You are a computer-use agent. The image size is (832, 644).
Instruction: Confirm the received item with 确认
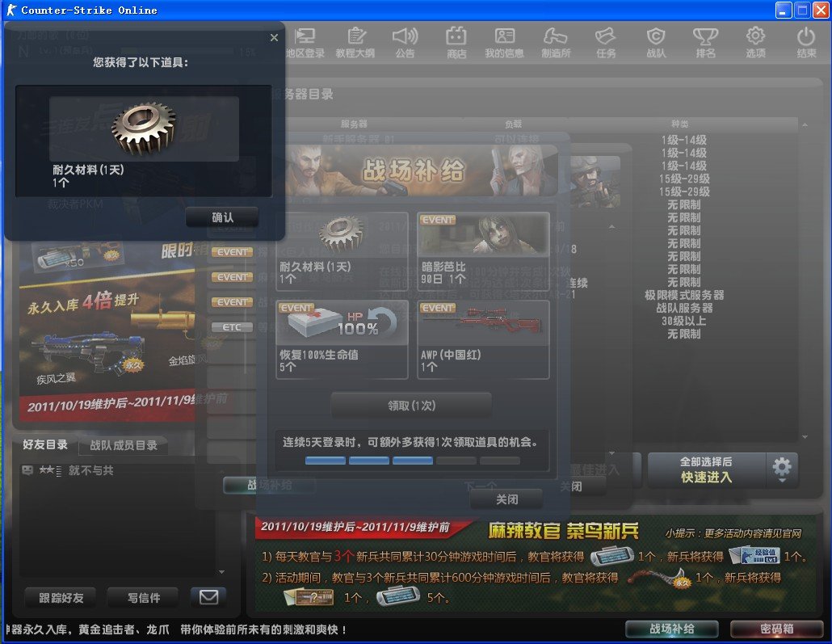(222, 217)
